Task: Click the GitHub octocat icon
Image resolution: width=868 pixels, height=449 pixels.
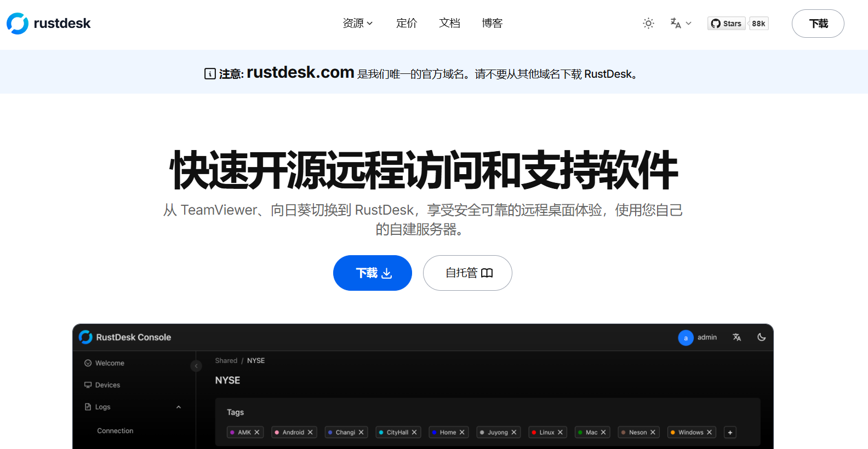Action: pyautogui.click(x=716, y=24)
